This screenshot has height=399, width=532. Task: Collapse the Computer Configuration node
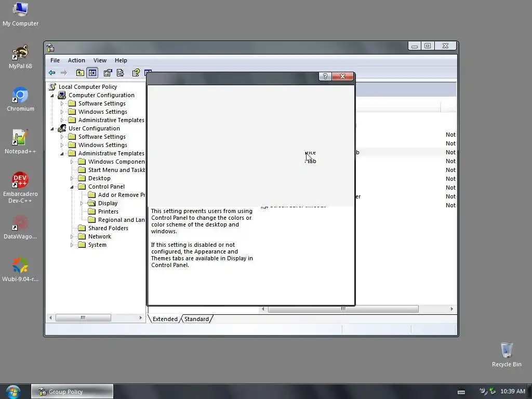pyautogui.click(x=52, y=96)
